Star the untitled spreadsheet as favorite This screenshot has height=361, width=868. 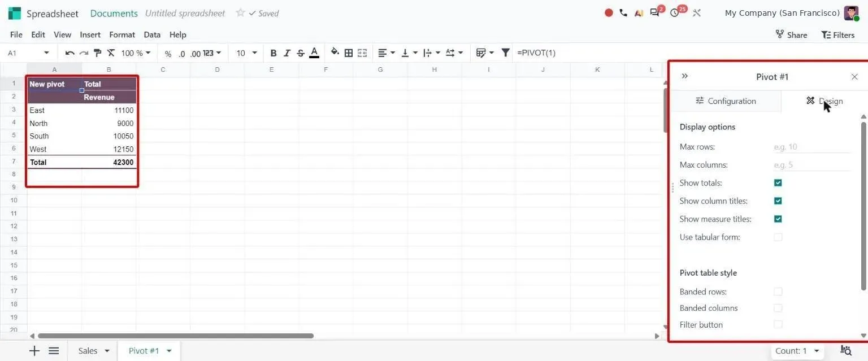click(x=240, y=12)
